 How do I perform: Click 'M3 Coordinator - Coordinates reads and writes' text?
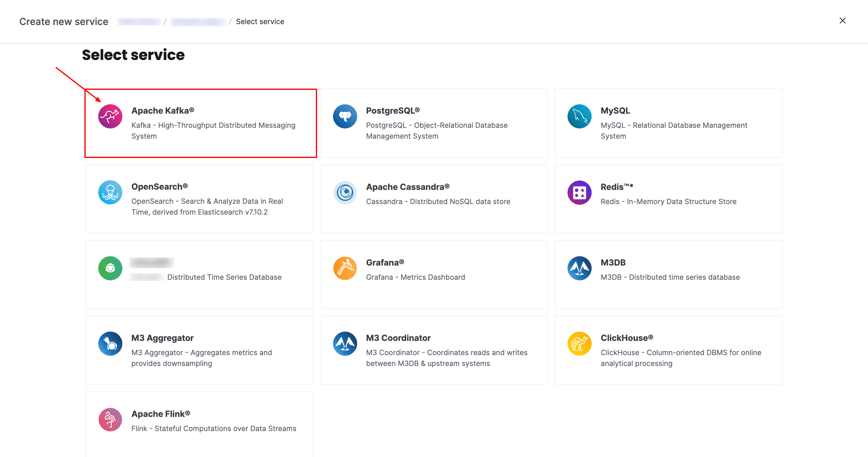click(447, 358)
